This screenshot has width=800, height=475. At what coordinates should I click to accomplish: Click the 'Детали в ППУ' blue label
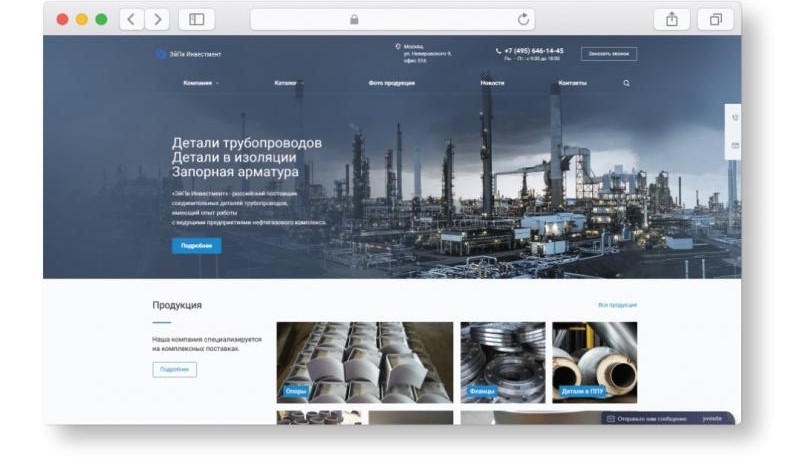(582, 391)
